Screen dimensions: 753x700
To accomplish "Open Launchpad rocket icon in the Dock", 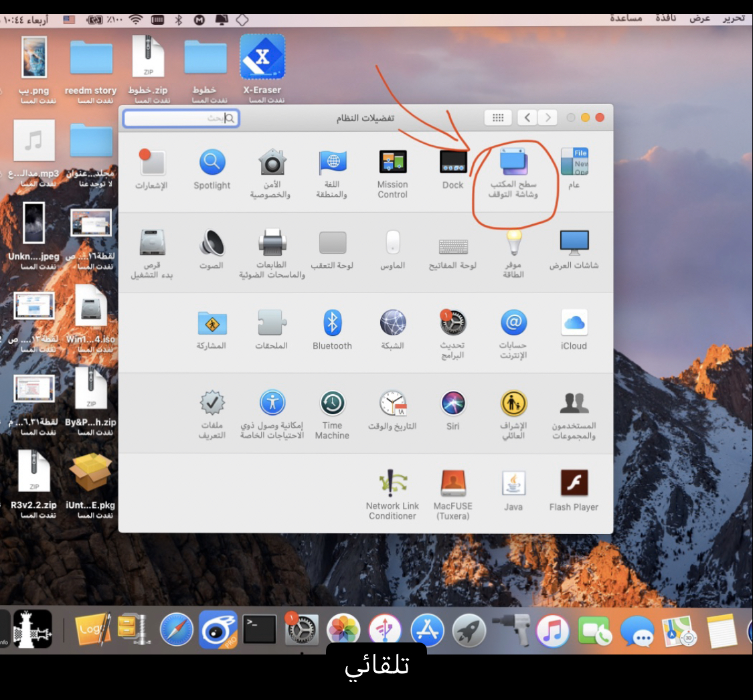I will 469,630.
